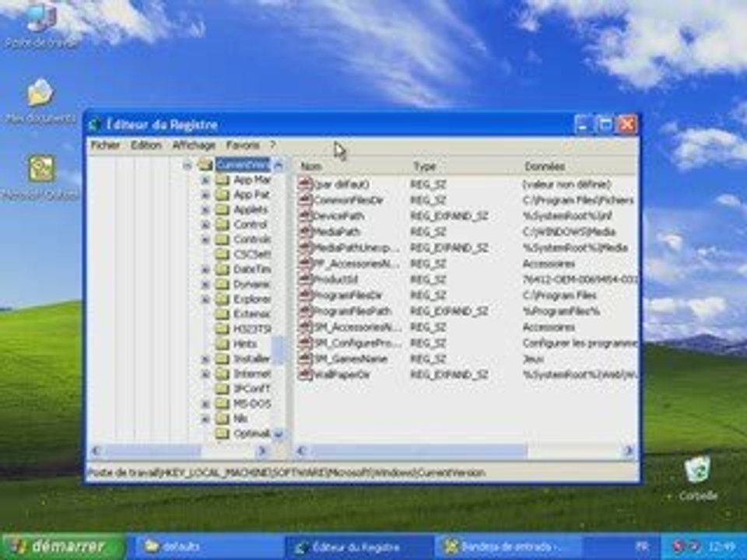
Task: Click tree pane horizontal scroll right arrow
Action: (261, 450)
